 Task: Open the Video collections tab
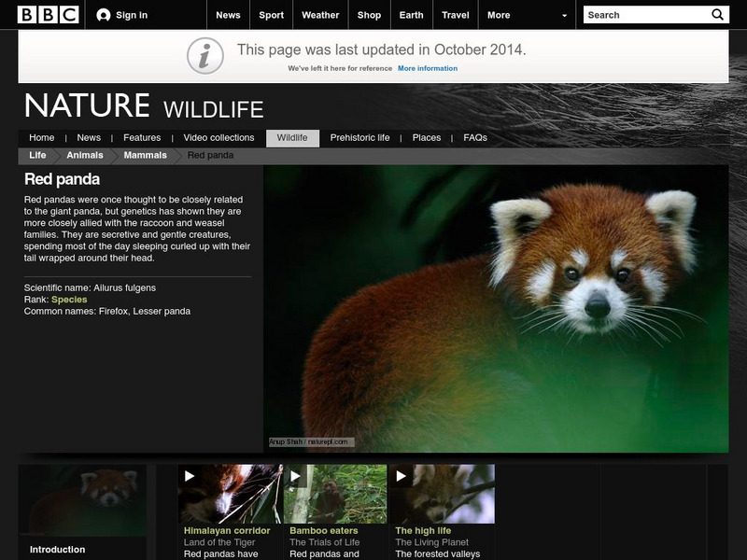coord(218,136)
